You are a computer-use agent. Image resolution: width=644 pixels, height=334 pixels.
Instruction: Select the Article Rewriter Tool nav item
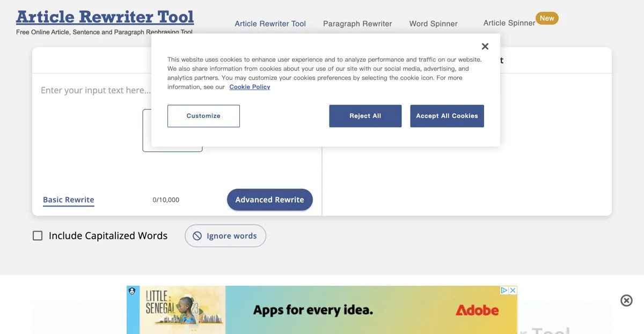270,24
